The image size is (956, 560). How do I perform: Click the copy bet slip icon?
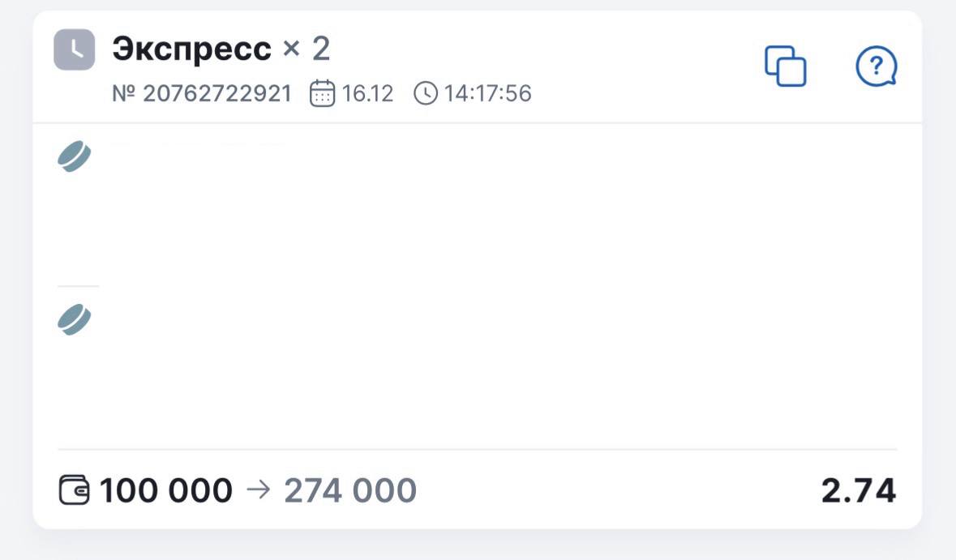pyautogui.click(x=785, y=66)
